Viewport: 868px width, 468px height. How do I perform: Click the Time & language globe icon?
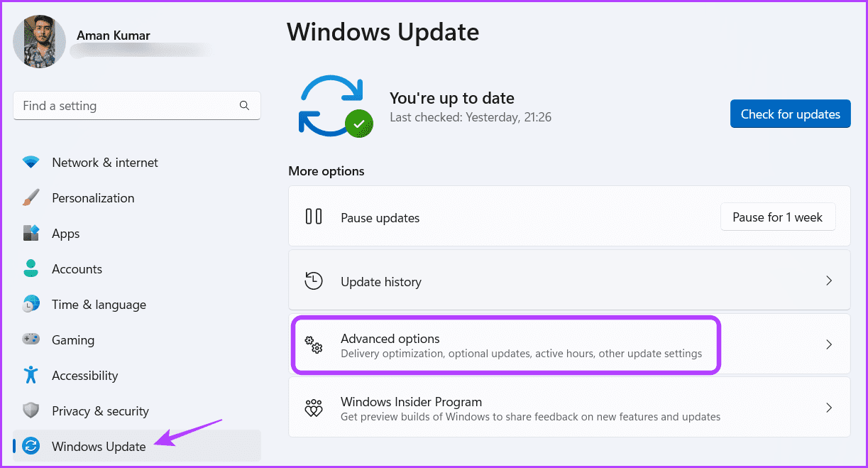(x=31, y=305)
